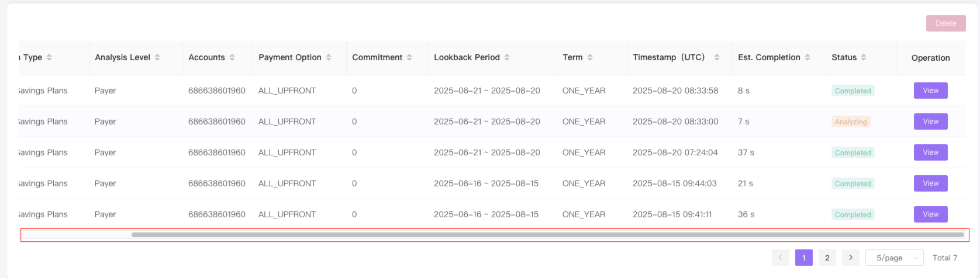980x278 pixels.
Task: Sort by the Accounts column icon
Action: tap(232, 57)
